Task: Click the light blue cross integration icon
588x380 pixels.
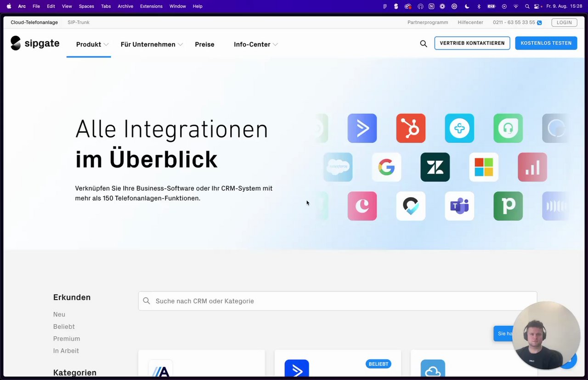Action: (459, 128)
